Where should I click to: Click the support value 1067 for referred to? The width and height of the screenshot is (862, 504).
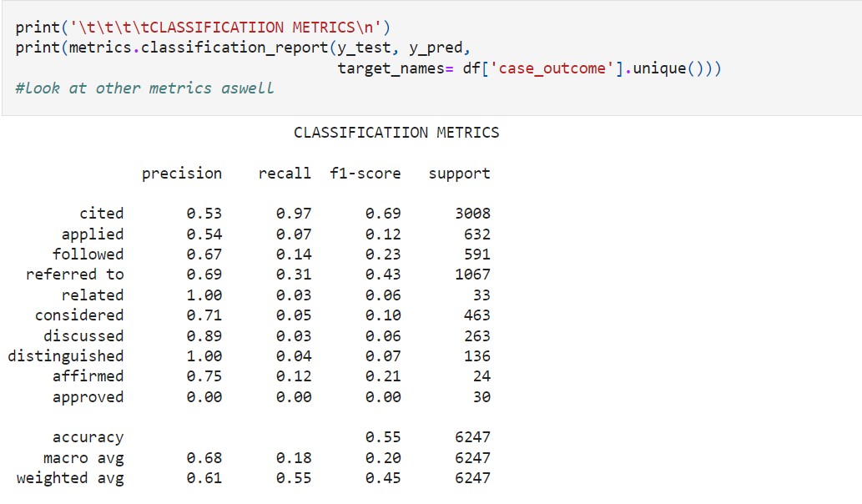[x=472, y=275]
